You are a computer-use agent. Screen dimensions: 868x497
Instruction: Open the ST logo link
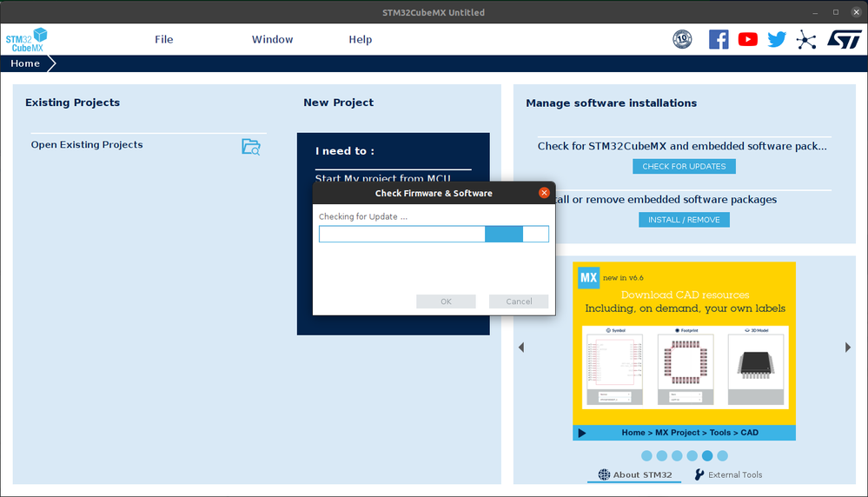(845, 39)
